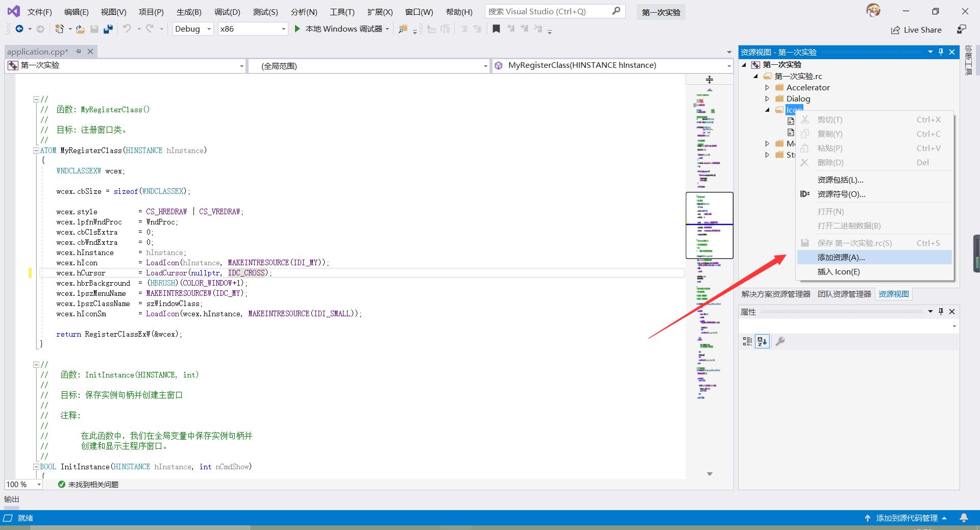Switch to 资源视图 tab
Image resolution: width=980 pixels, height=530 pixels.
(893, 294)
